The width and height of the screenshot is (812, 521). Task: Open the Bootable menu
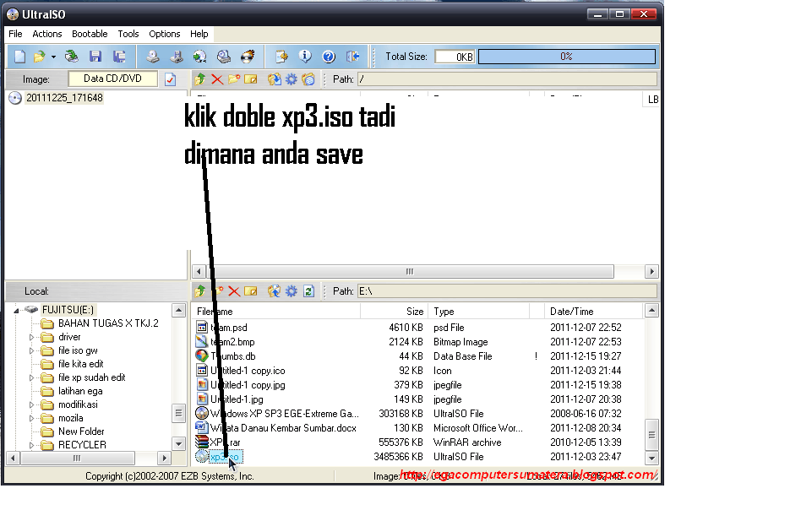(90, 34)
